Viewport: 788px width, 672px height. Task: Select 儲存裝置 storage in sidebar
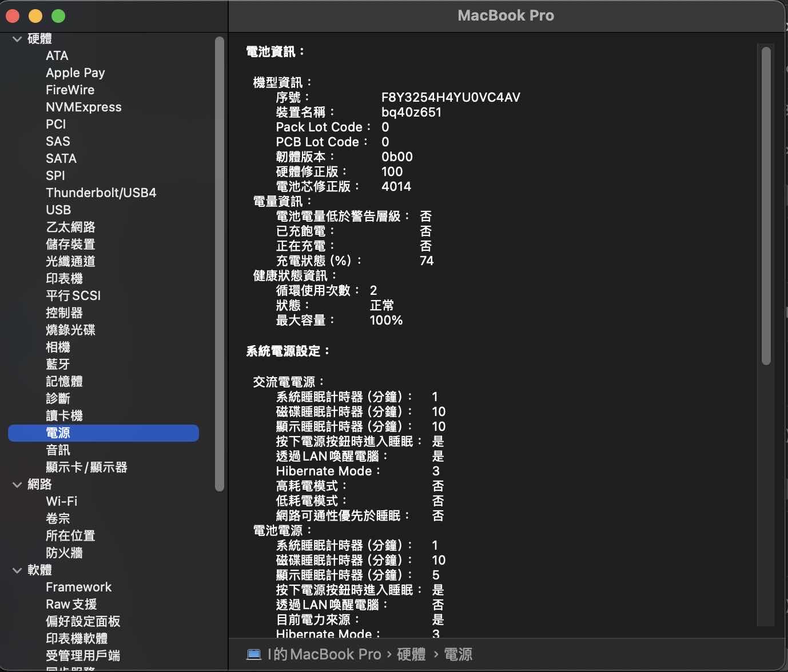coord(70,244)
